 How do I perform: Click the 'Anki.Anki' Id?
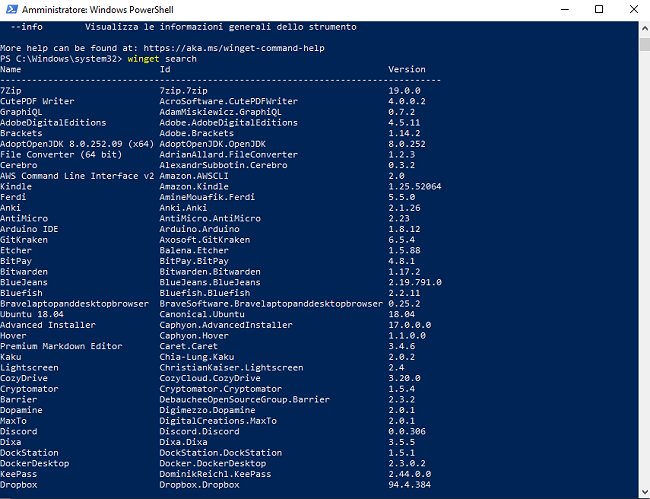point(183,208)
